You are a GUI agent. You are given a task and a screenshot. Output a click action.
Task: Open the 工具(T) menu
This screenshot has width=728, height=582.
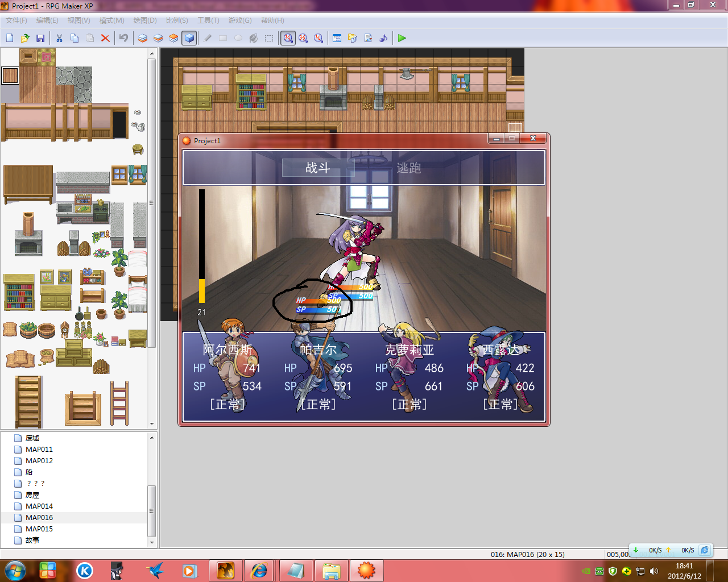(x=208, y=20)
